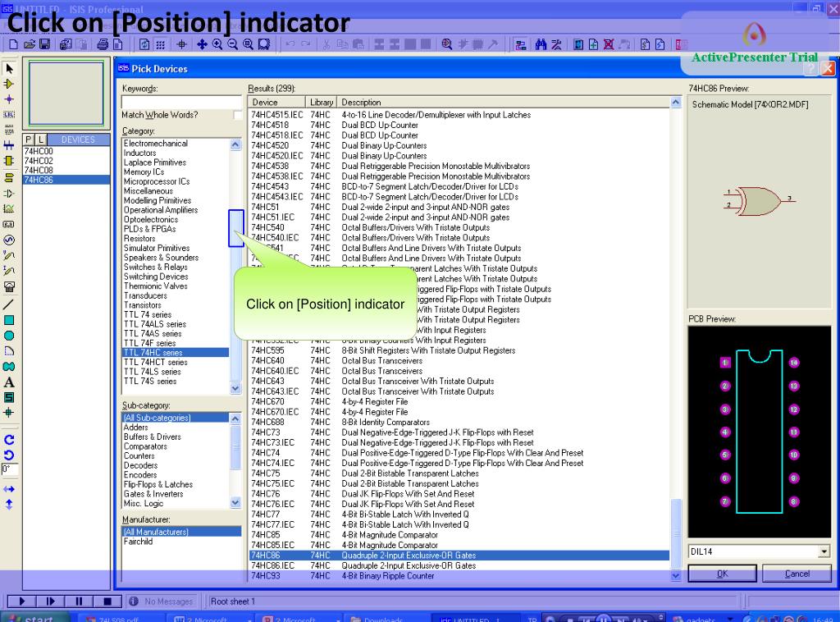Tick the Match Whole Words checkbox
The image size is (840, 622).
point(237,115)
